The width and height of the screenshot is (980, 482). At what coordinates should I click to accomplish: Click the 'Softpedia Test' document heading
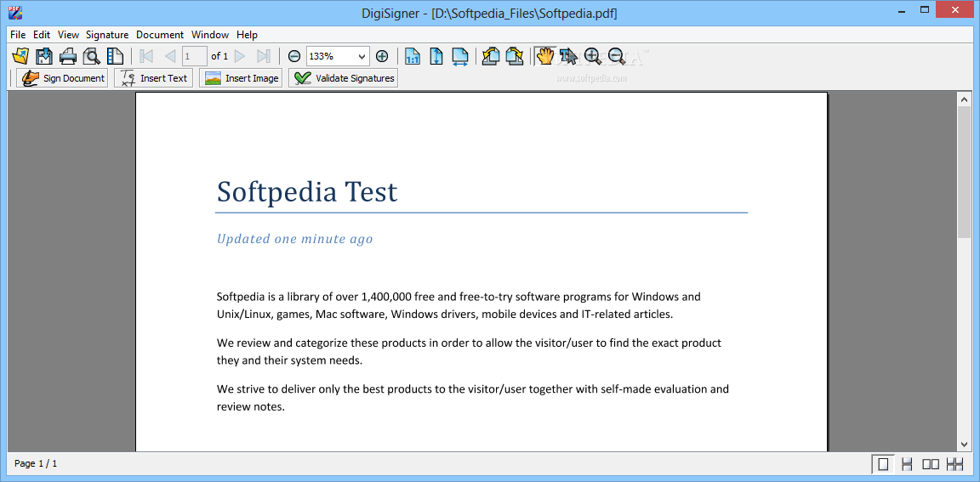click(307, 191)
